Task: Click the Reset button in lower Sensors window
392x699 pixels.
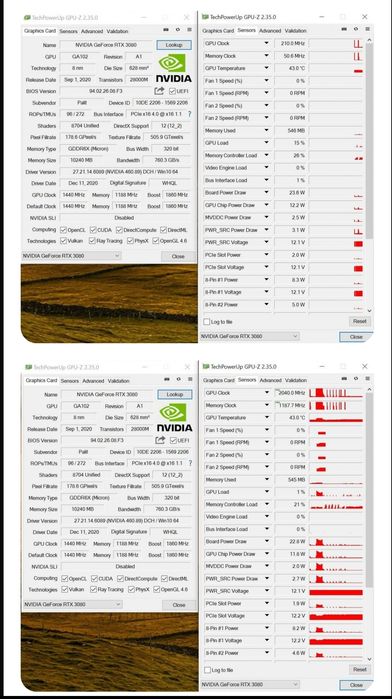Action: pyautogui.click(x=359, y=669)
